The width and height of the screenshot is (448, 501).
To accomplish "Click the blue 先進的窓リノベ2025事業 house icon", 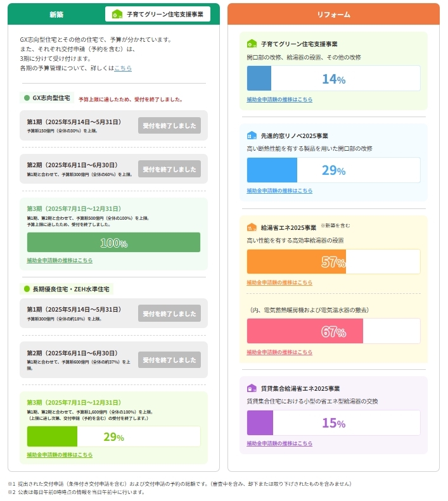I will (x=252, y=136).
